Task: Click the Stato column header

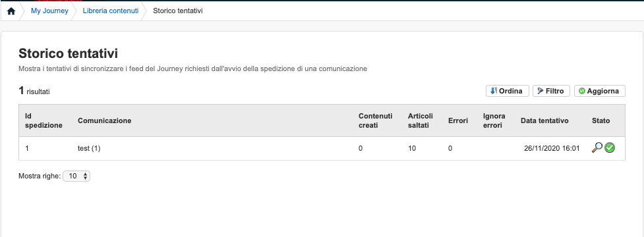Action: (601, 120)
